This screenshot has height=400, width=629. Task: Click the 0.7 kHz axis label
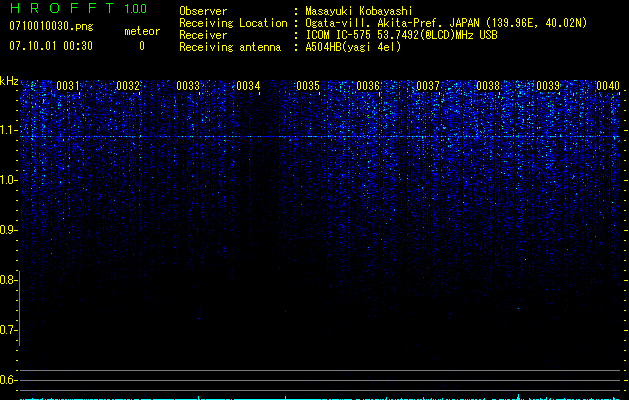click(x=8, y=330)
